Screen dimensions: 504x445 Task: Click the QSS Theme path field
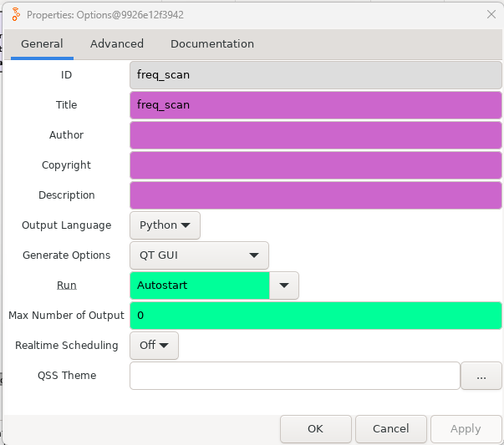pyautogui.click(x=295, y=376)
